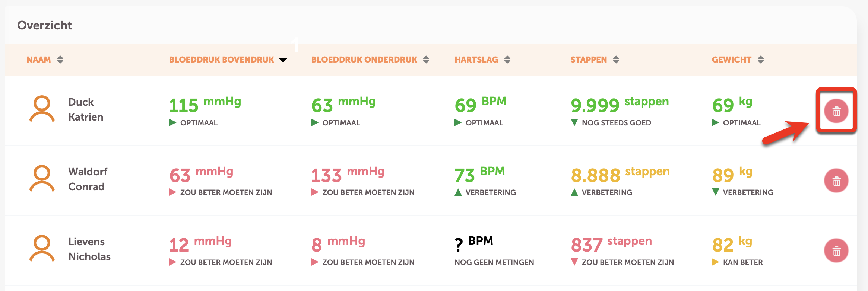This screenshot has height=291, width=868.
Task: Click the delete icon for Duck Katrien
Action: tap(836, 111)
